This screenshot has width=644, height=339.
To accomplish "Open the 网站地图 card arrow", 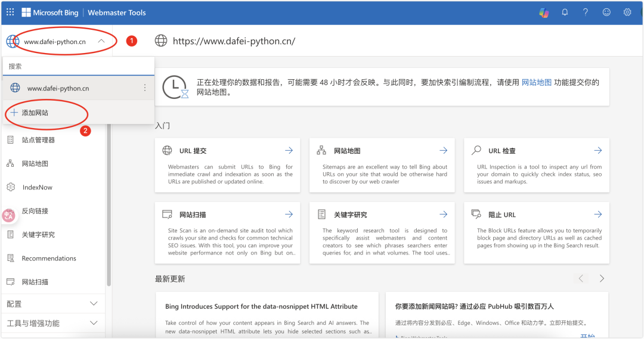I will point(444,151).
